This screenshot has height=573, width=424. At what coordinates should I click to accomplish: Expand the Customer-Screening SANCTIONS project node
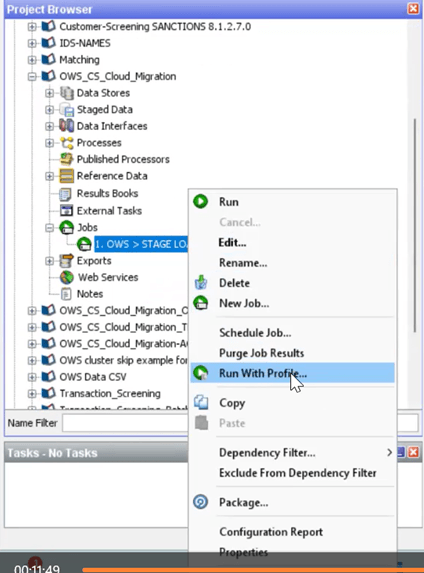pos(32,27)
